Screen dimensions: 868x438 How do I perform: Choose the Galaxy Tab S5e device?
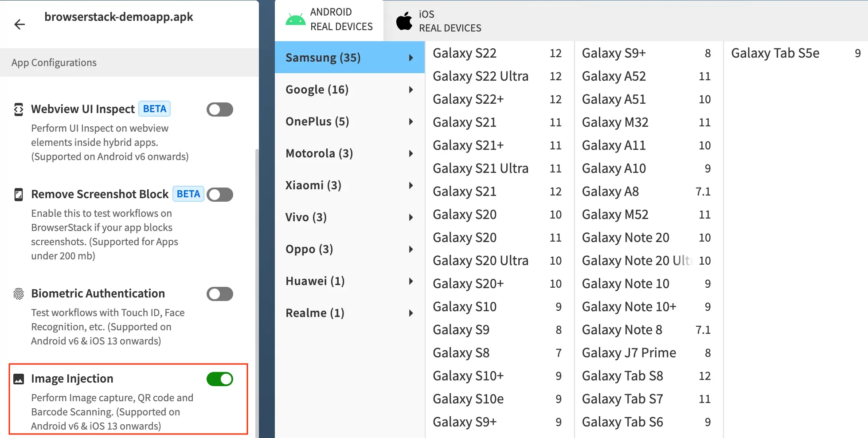point(775,53)
